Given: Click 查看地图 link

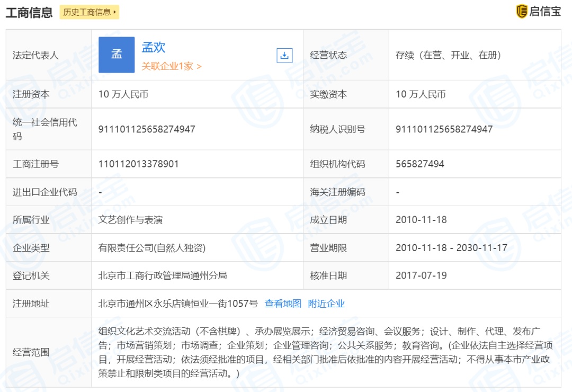Looking at the screenshot, I should point(283,304).
